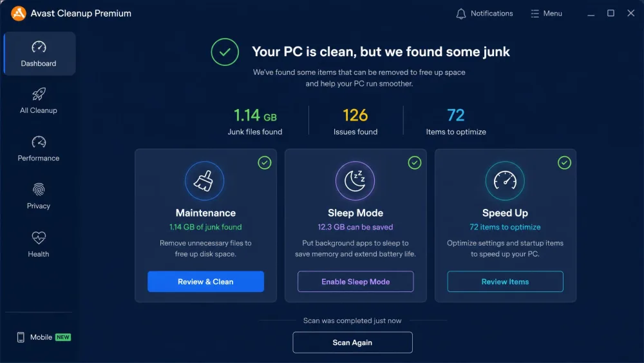This screenshot has width=644, height=363.
Task: Click the 'Issues found' label
Action: [x=355, y=132]
